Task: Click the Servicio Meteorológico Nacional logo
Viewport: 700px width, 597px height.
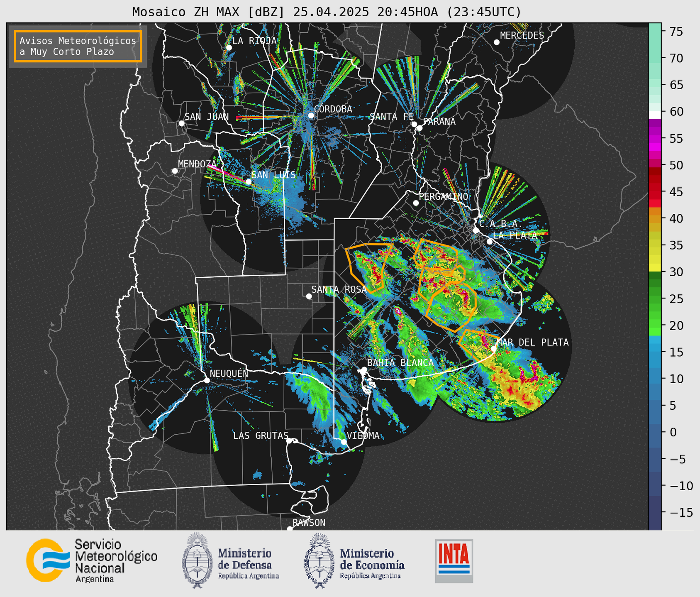Action: coord(92,560)
